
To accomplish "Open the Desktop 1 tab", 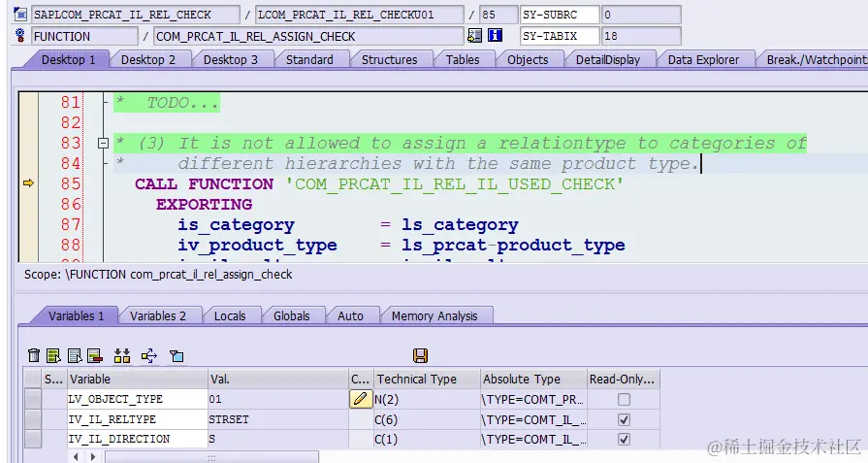I will [68, 60].
